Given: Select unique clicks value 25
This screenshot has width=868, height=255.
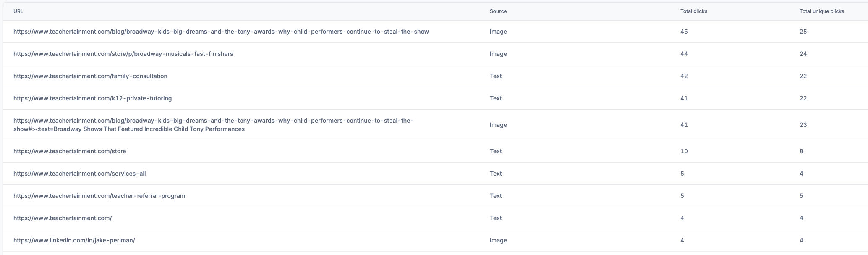Looking at the screenshot, I should click(x=803, y=32).
